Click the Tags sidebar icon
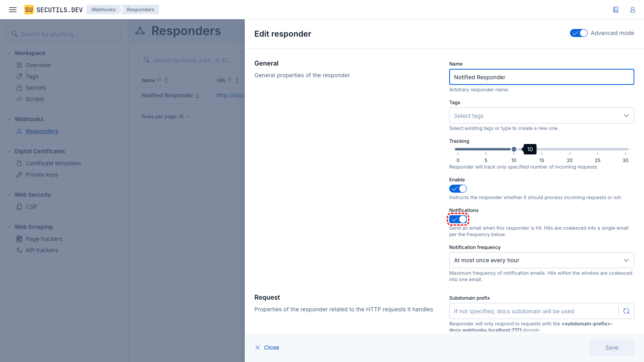 click(x=19, y=76)
